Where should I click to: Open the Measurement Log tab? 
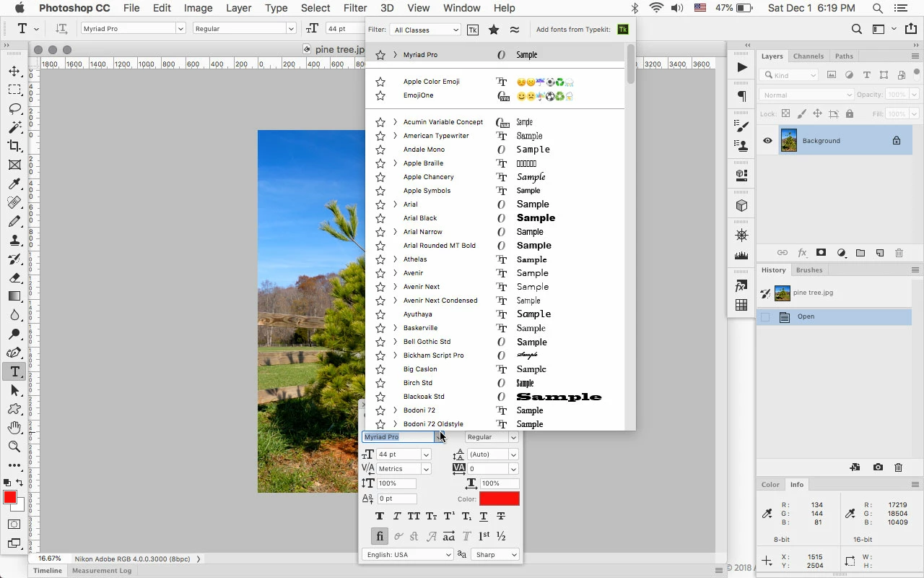[x=101, y=571]
